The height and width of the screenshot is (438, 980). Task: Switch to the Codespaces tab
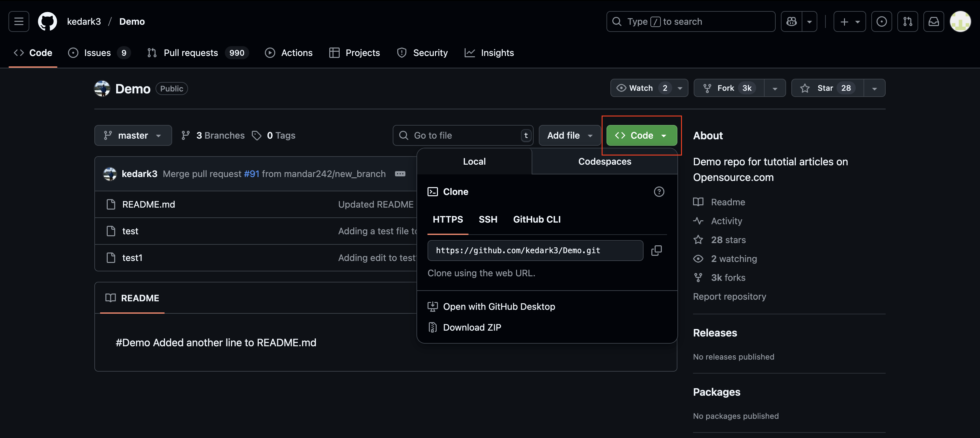pyautogui.click(x=604, y=161)
